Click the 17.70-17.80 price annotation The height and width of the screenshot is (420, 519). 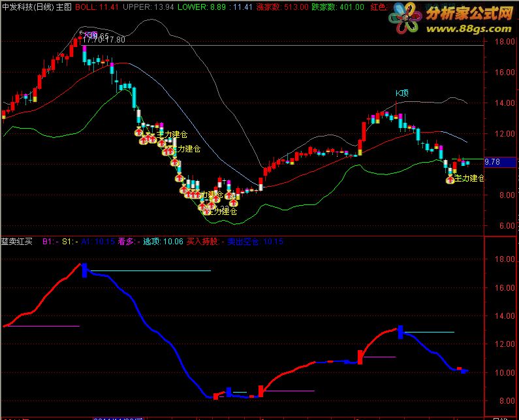click(x=104, y=40)
